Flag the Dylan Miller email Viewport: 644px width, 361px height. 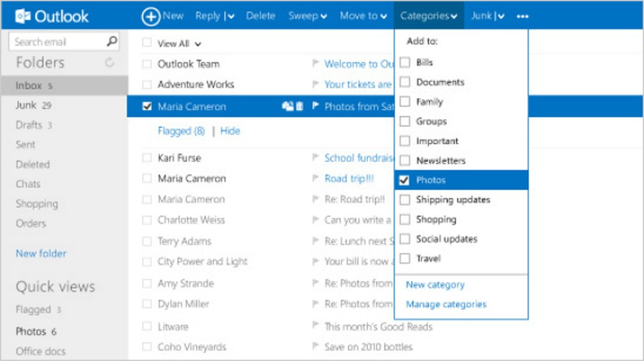pos(315,303)
